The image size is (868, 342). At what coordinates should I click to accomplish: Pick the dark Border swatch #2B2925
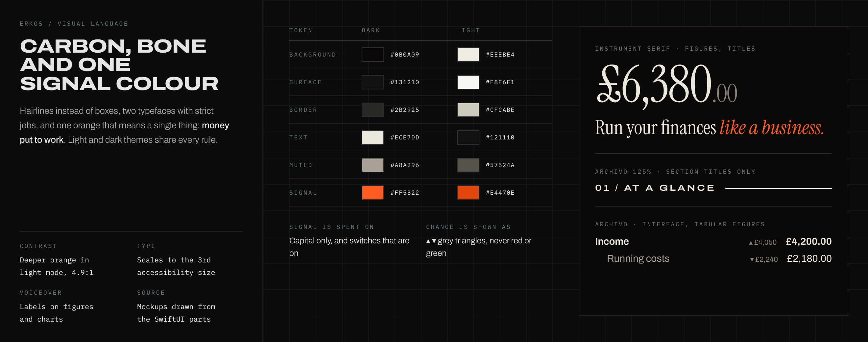373,110
